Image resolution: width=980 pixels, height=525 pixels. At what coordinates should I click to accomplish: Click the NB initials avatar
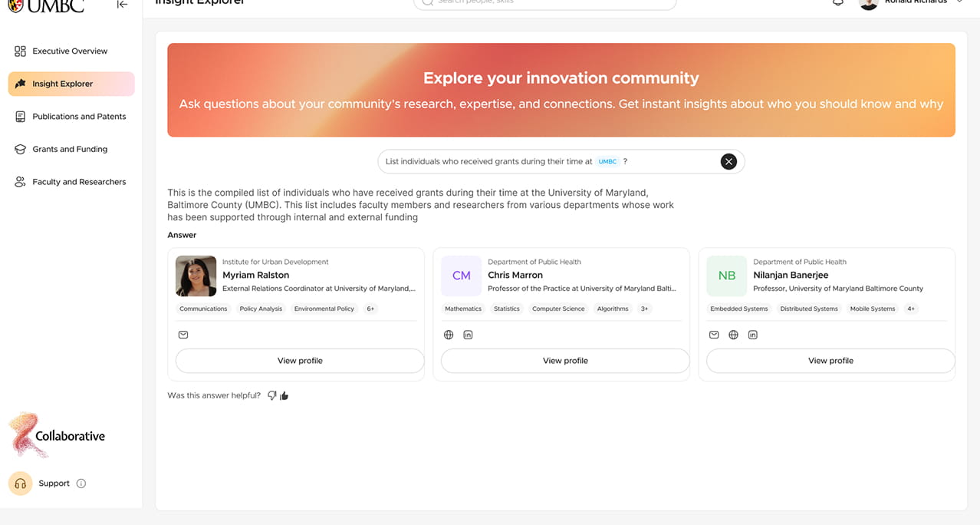click(x=726, y=276)
